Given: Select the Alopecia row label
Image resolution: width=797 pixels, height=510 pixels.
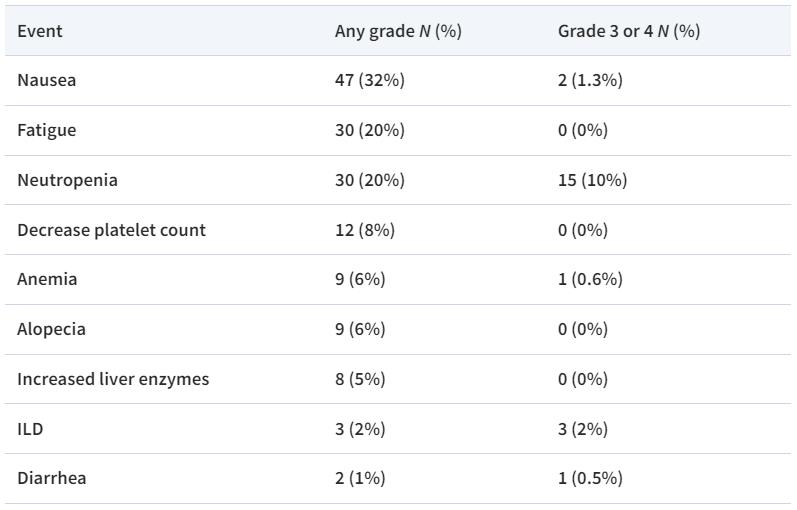Looking at the screenshot, I should (51, 329).
